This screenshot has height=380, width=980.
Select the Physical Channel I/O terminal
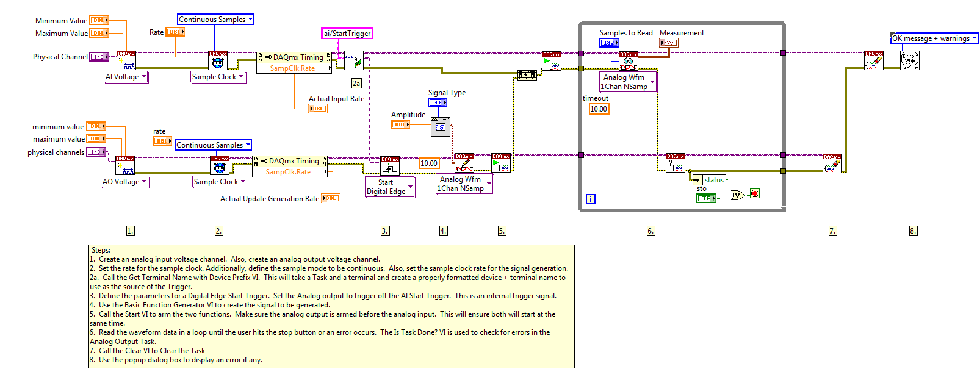(x=99, y=57)
